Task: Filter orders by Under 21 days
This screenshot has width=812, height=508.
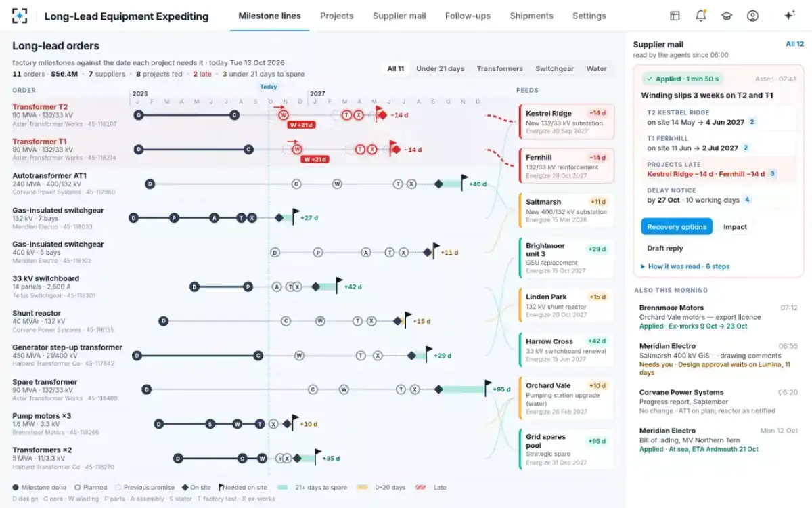Action: tap(440, 68)
